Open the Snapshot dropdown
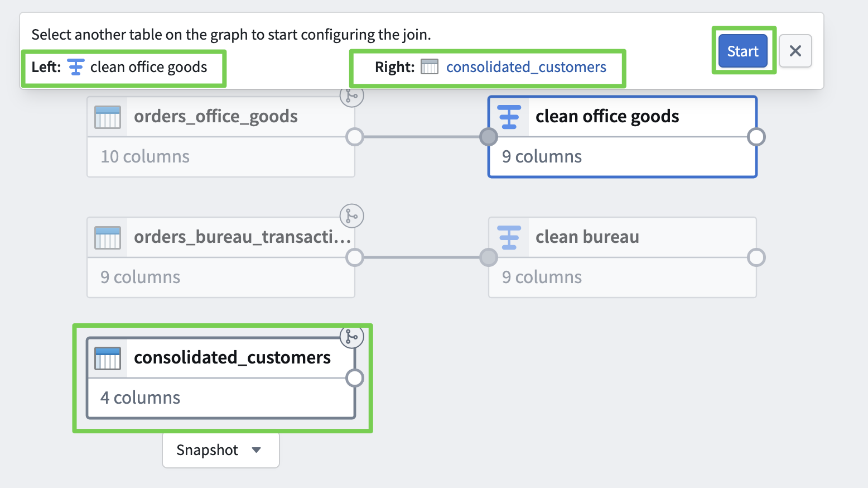The height and width of the screenshot is (488, 868). click(220, 450)
